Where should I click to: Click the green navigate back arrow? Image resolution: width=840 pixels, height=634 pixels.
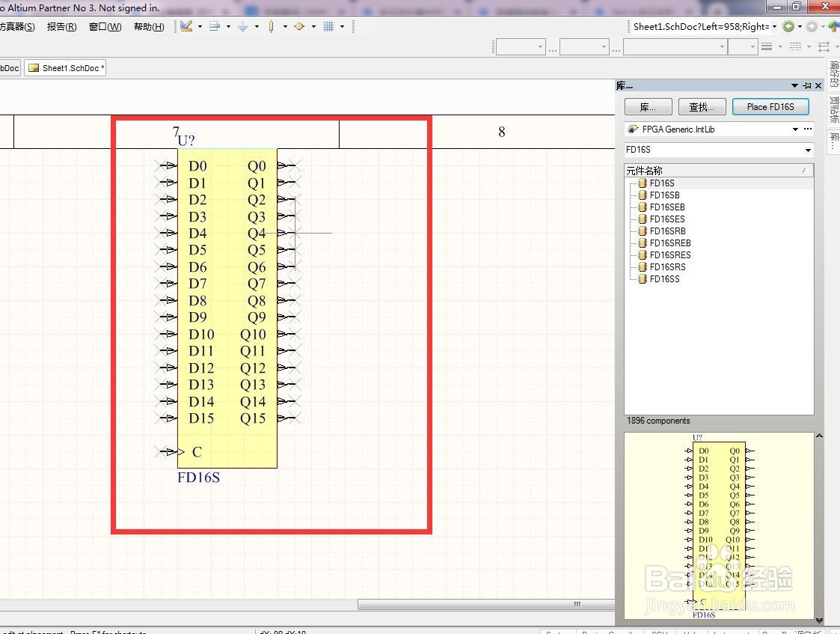pos(788,26)
